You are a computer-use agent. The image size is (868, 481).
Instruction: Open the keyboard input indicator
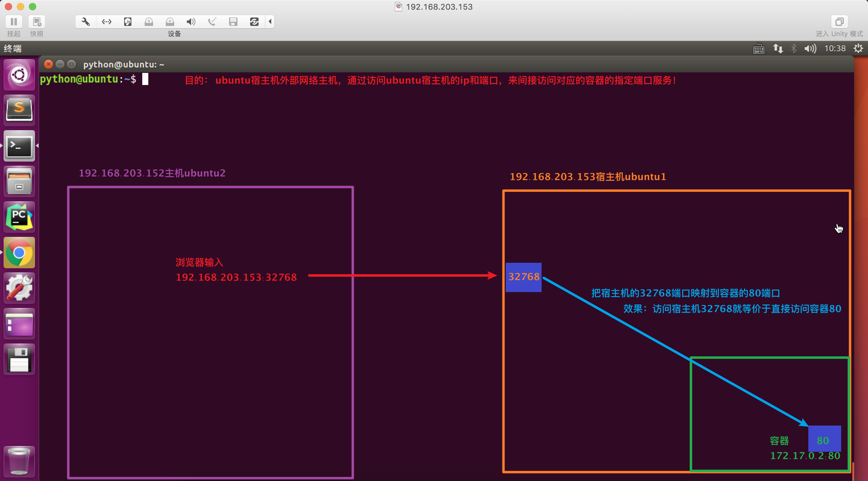point(759,49)
